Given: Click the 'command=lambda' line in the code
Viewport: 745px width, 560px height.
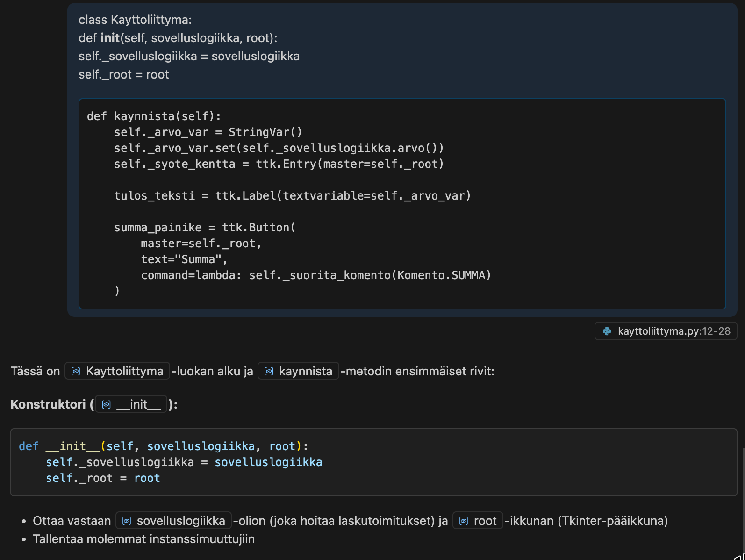Looking at the screenshot, I should [x=315, y=275].
